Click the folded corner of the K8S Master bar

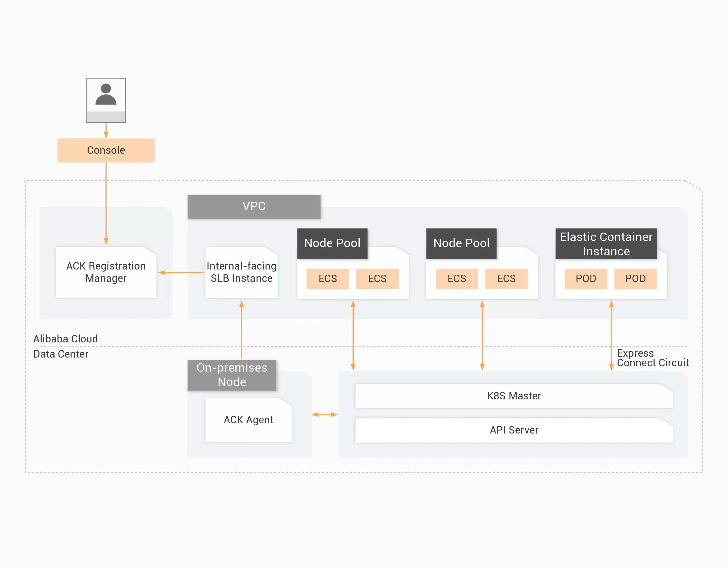tap(666, 389)
